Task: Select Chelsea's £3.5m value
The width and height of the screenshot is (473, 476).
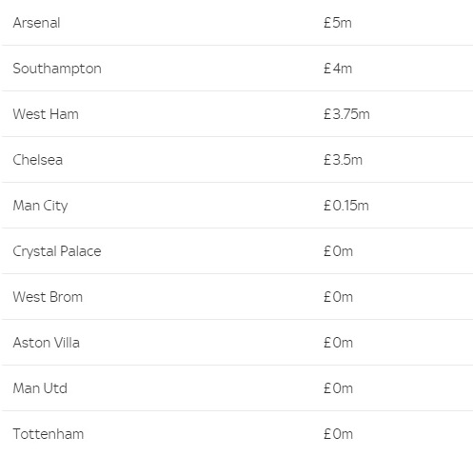Action: [x=343, y=160]
